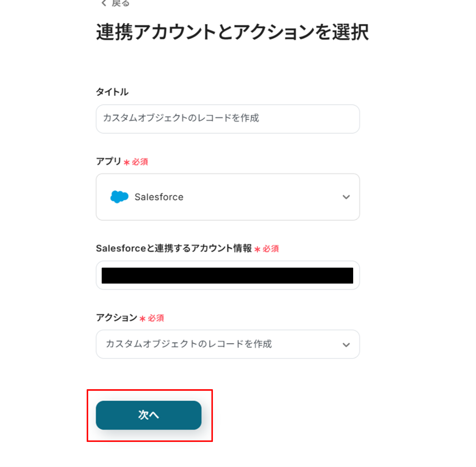Click the red asterisk beside アカウント情報

(x=257, y=249)
